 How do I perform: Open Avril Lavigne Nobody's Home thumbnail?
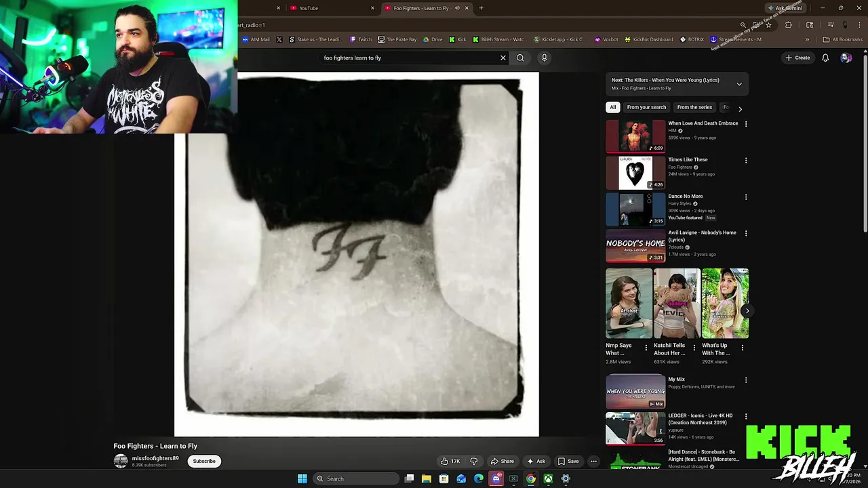click(x=635, y=245)
